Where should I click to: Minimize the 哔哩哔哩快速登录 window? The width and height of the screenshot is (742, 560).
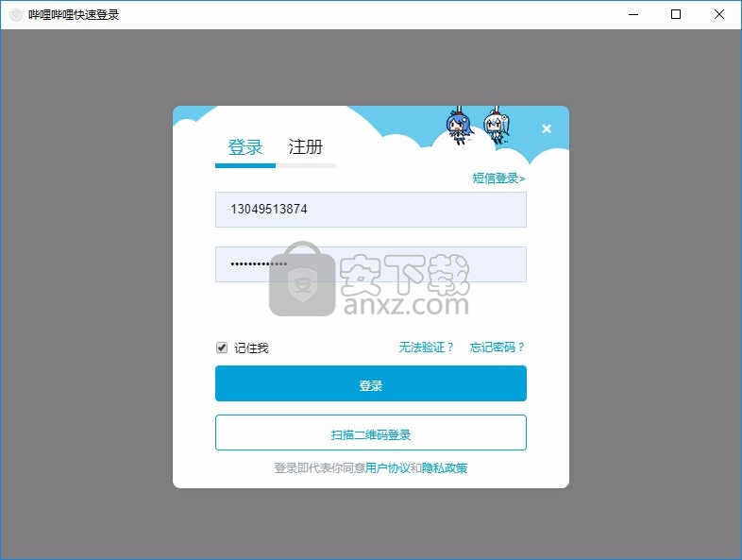(x=633, y=15)
